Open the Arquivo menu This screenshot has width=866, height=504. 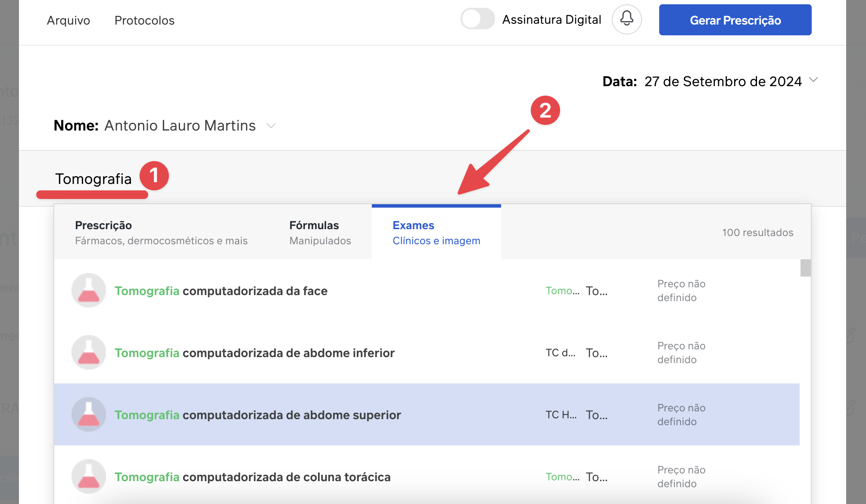tap(69, 20)
